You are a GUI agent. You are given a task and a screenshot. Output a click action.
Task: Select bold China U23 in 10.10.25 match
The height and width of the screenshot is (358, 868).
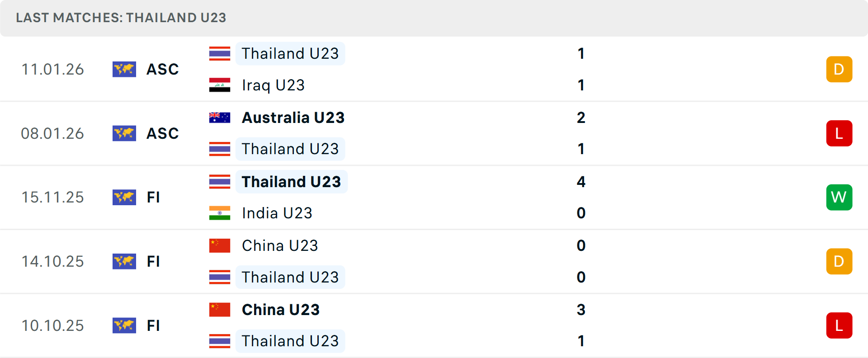coord(280,310)
